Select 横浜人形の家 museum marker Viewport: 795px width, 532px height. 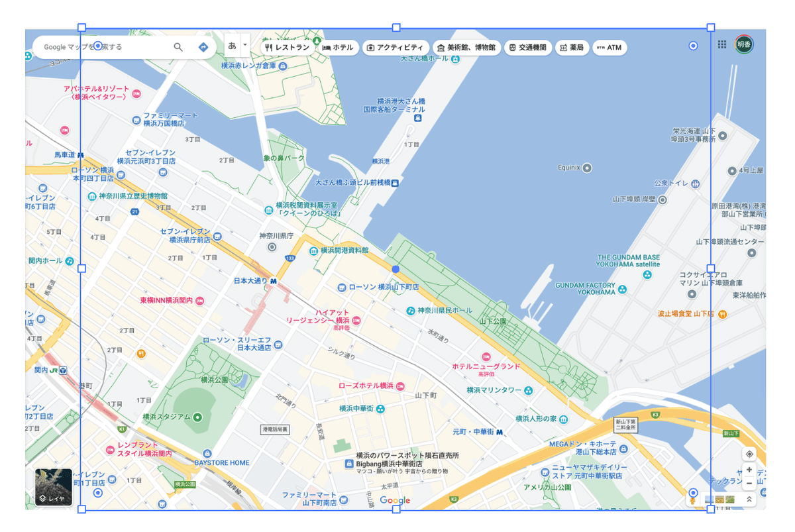point(563,419)
